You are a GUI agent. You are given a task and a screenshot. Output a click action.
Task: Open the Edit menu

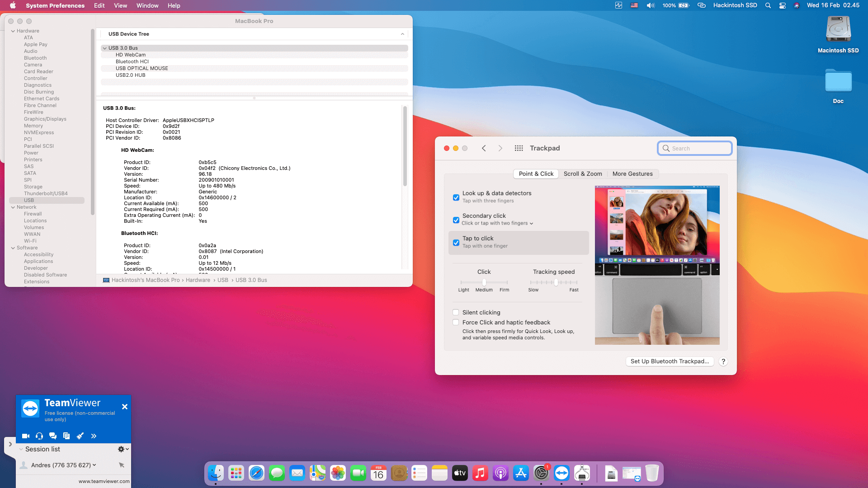point(99,5)
